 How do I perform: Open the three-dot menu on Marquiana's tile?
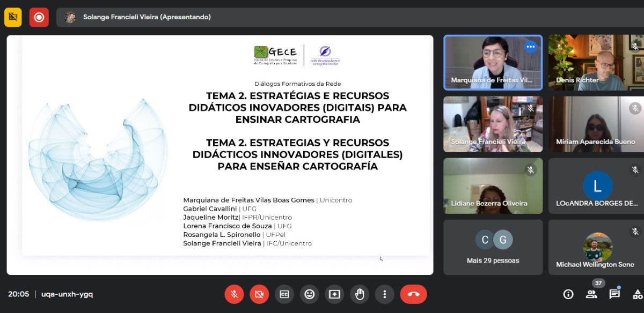click(531, 47)
